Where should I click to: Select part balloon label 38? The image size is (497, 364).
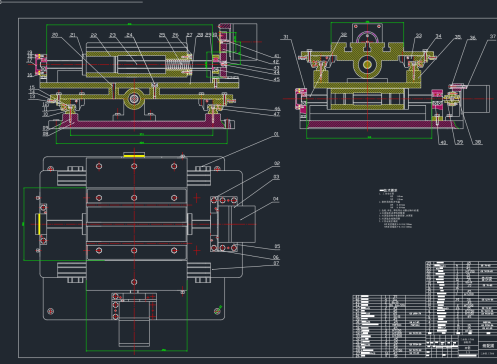[x=478, y=142]
